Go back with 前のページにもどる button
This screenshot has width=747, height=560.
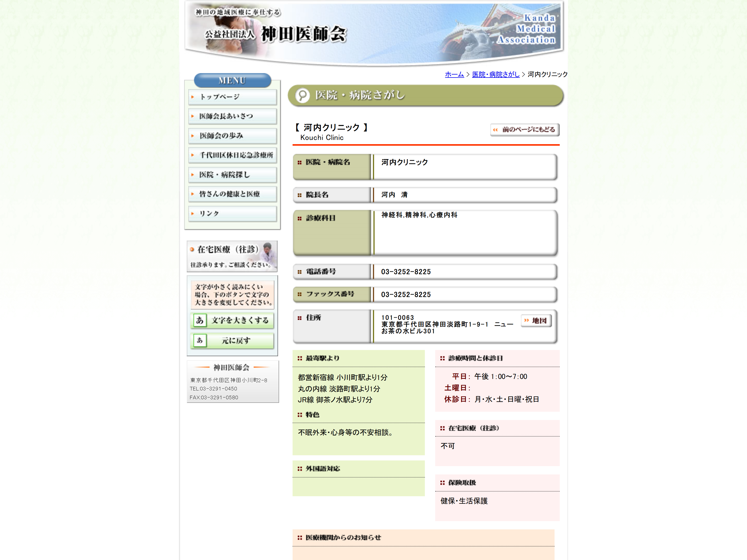(525, 130)
